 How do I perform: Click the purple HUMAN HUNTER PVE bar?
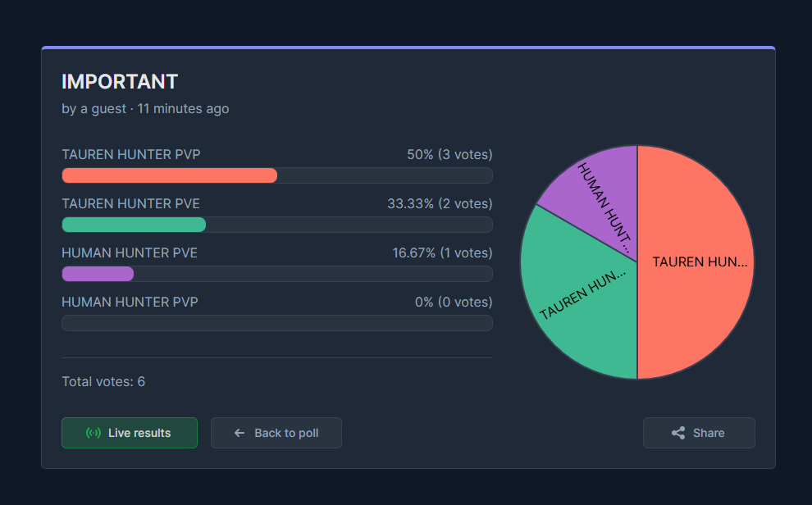[x=98, y=274]
